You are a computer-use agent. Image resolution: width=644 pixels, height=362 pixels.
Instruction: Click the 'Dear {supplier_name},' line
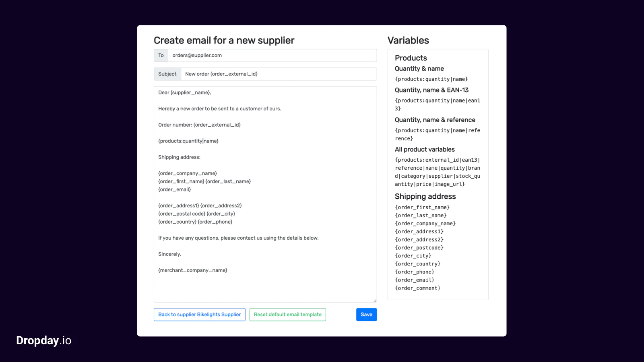[x=184, y=93]
